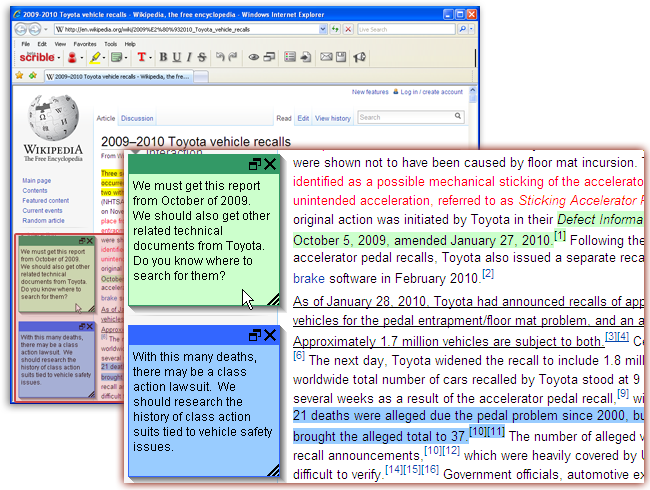Image resolution: width=650 pixels, height=490 pixels.
Task: Click the redo arrow in scrible toolbar
Action: click(x=233, y=57)
